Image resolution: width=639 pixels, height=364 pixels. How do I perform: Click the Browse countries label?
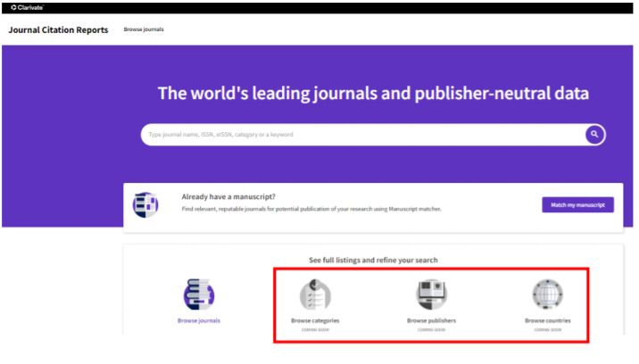point(547,320)
